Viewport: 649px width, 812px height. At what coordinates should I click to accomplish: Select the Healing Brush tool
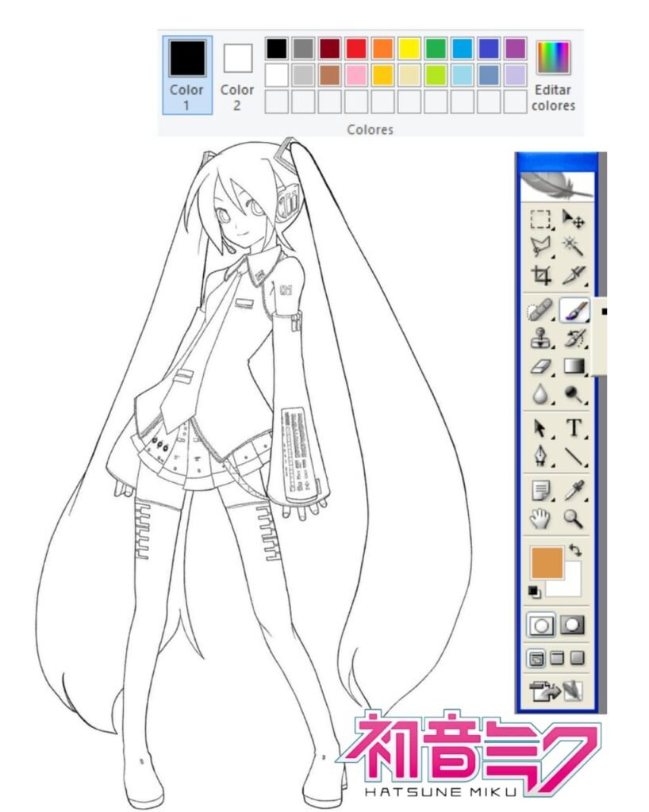click(x=540, y=311)
